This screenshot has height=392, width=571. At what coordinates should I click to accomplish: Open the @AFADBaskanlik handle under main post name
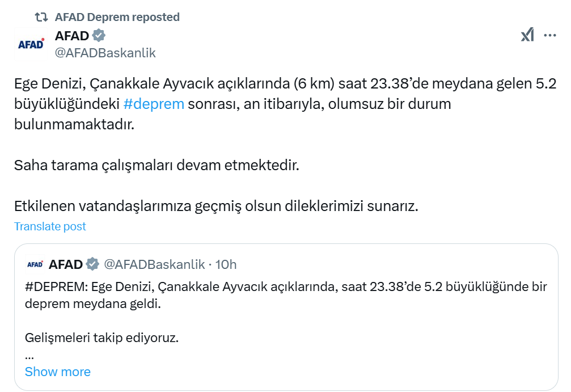tap(105, 53)
